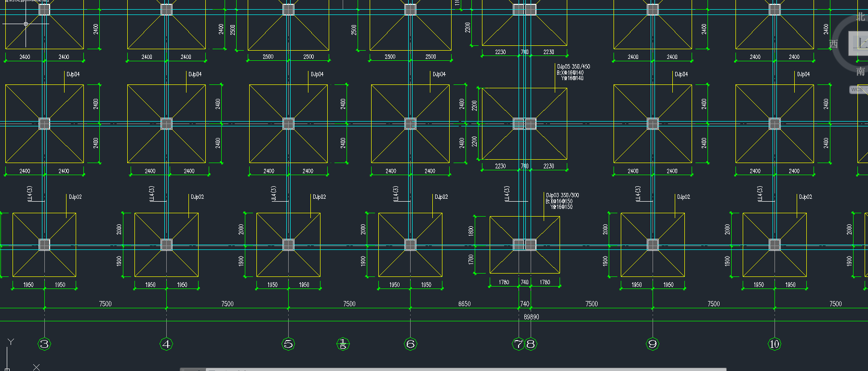Select the '7500' dimension between axes 8 and 9
This screenshot has width=868, height=371.
(591, 304)
